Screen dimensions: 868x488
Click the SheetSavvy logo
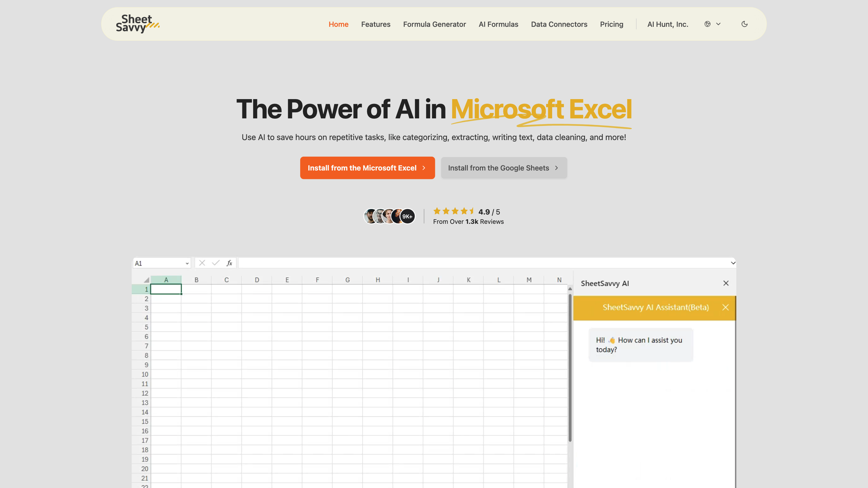(x=137, y=23)
